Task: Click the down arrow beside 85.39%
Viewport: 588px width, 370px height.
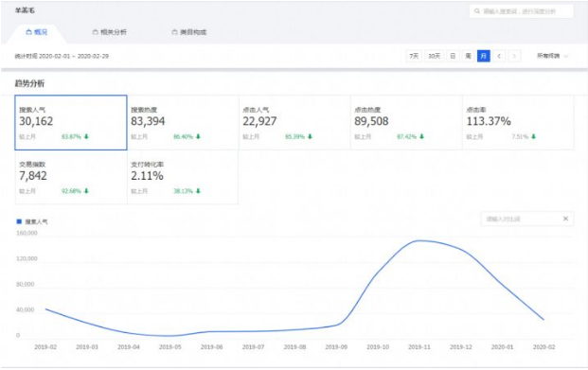Action: pos(310,136)
